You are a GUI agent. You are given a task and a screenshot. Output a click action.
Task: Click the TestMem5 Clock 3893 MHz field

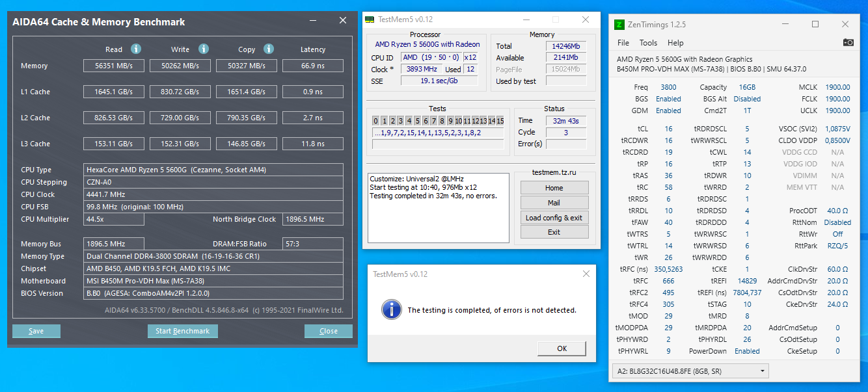point(422,69)
